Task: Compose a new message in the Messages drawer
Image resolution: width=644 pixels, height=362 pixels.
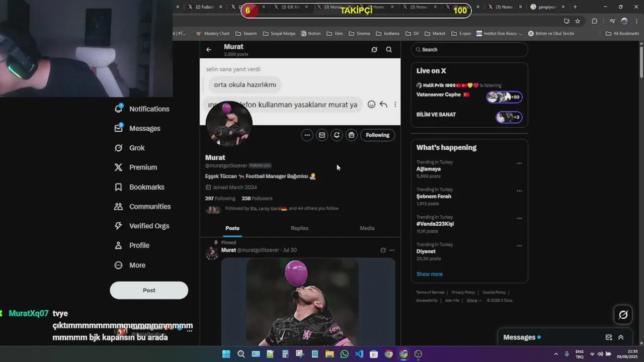Action: [608, 337]
